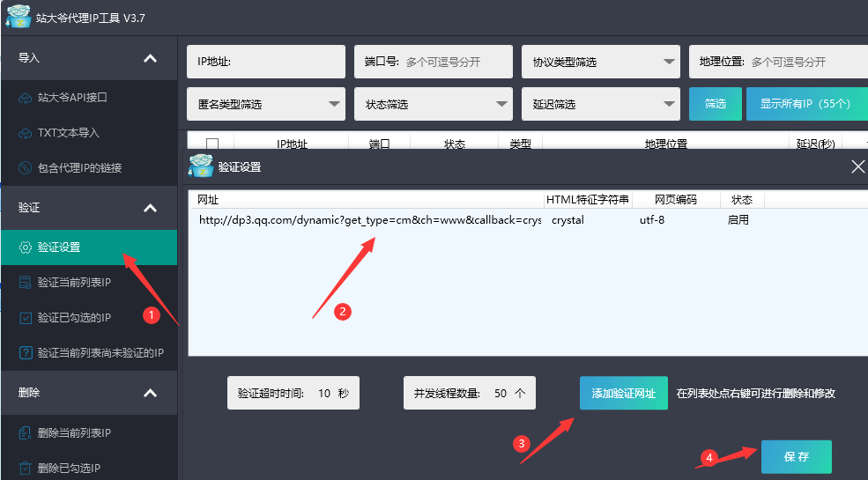This screenshot has height=480, width=868.
Task: Collapse the 导入 sidebar section
Action: (150, 58)
